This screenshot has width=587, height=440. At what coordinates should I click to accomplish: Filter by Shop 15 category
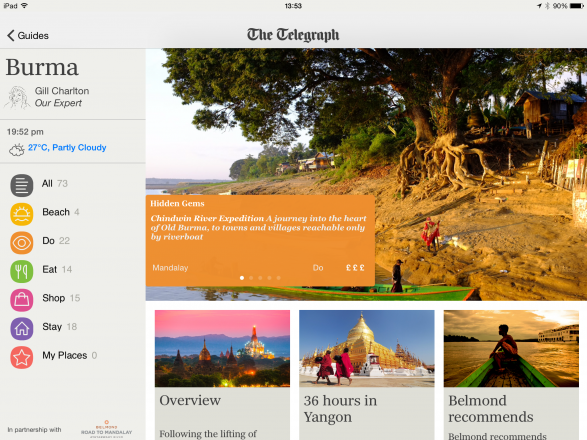coord(61,298)
